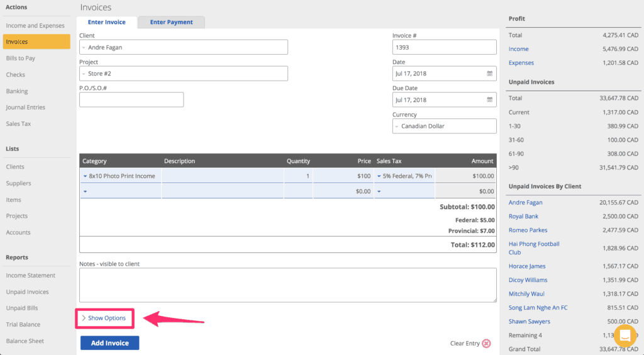
Task: View the Income Statement report
Action: 30,275
